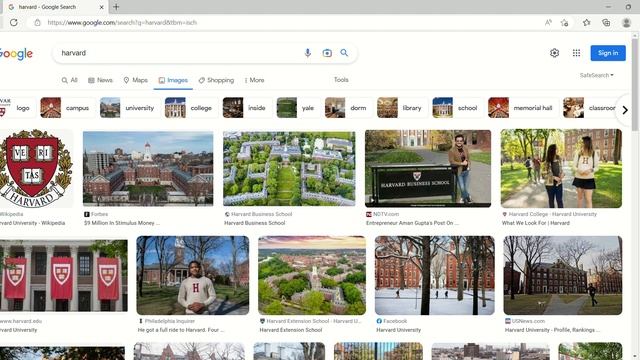Click the Sign in button
The width and height of the screenshot is (640, 360).
(608, 53)
